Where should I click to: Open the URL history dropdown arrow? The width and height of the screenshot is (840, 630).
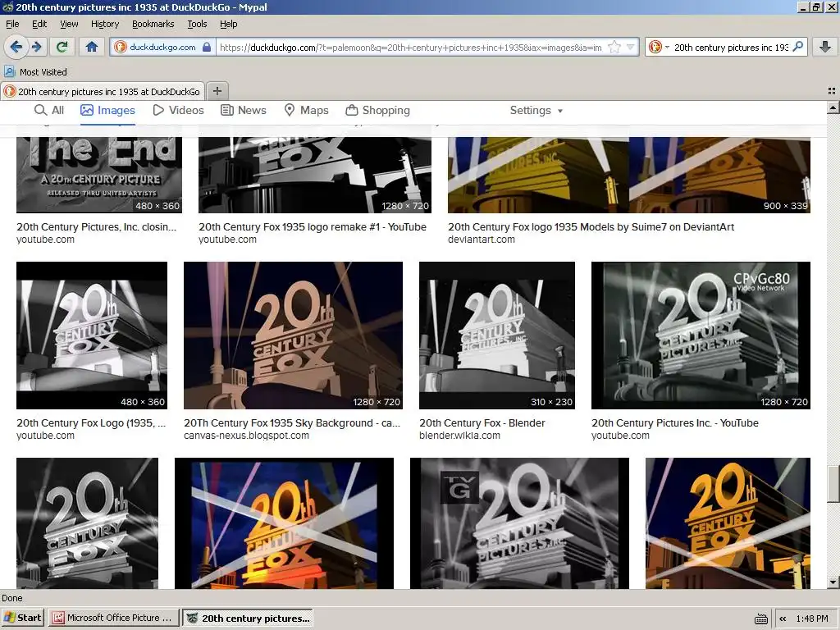pyautogui.click(x=631, y=47)
